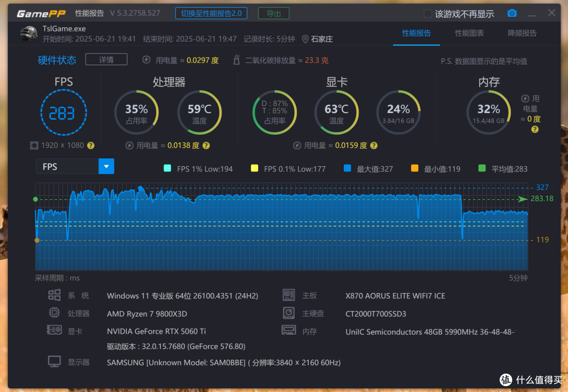
Task: Click CT2000T700SSD3 disk text
Action: [376, 314]
